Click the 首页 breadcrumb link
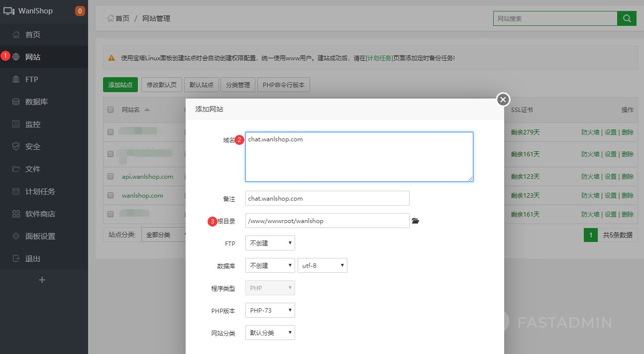This screenshot has width=644, height=354. pos(122,18)
